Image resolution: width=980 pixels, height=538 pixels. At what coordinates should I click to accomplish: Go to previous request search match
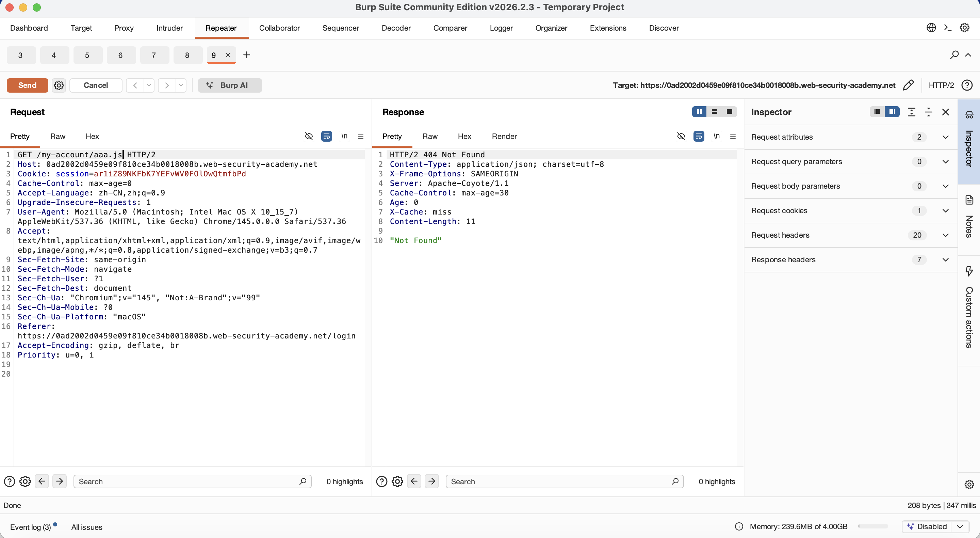pyautogui.click(x=42, y=481)
